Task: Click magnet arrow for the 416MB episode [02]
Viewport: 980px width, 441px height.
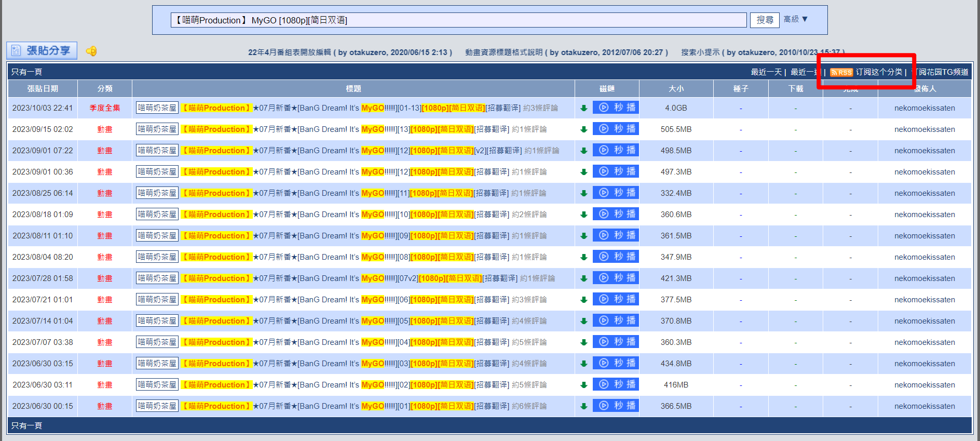Action: point(583,385)
